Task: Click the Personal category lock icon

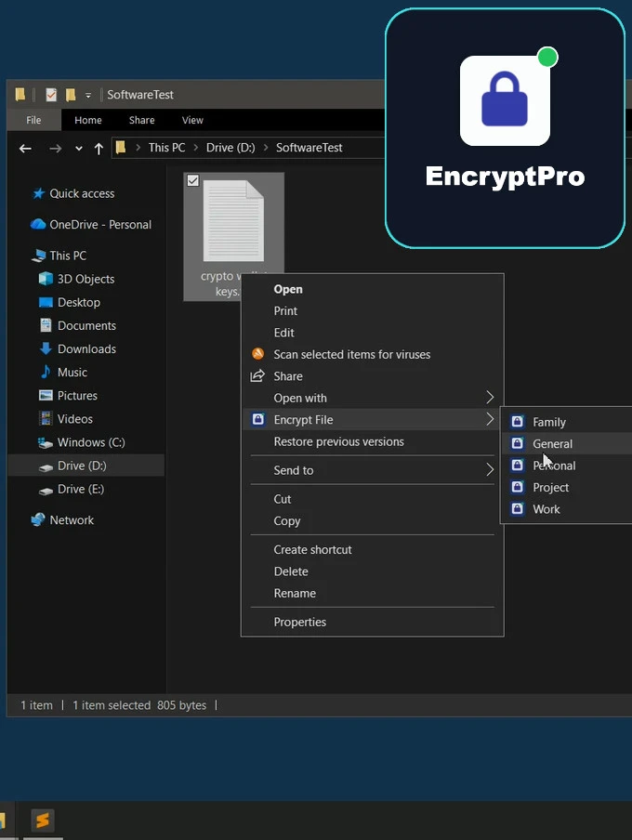Action: tap(518, 466)
